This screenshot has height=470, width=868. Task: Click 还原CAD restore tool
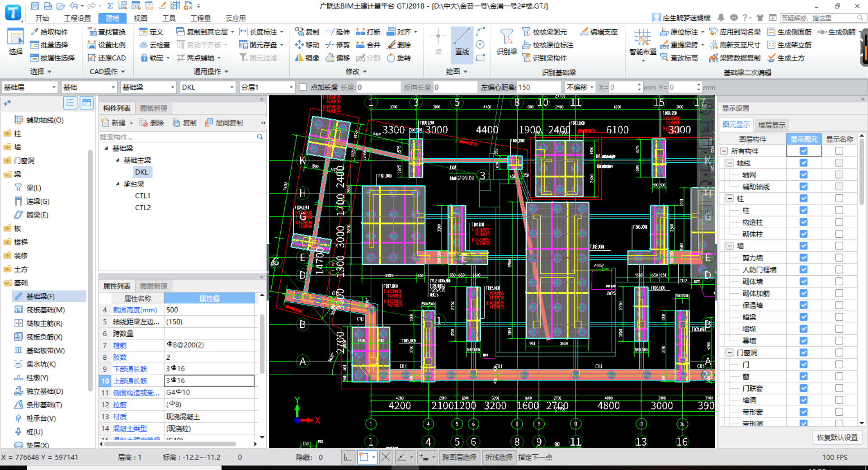tap(107, 58)
